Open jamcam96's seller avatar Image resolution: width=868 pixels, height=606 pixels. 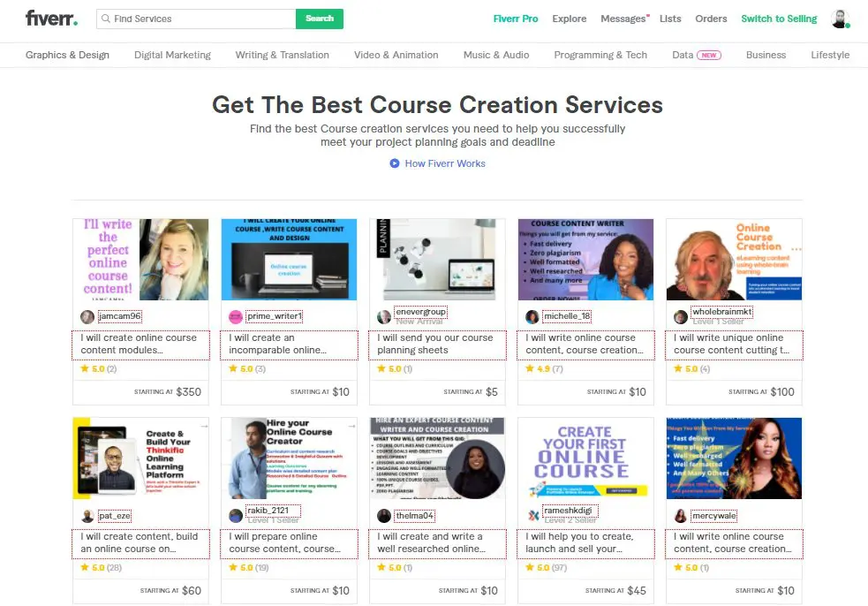click(x=87, y=317)
